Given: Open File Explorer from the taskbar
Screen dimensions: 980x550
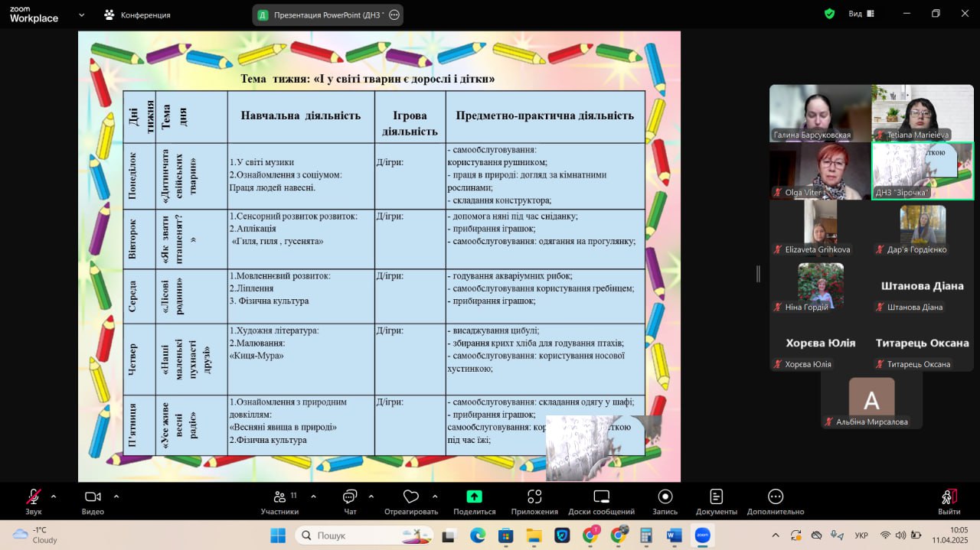Looking at the screenshot, I should [534, 535].
